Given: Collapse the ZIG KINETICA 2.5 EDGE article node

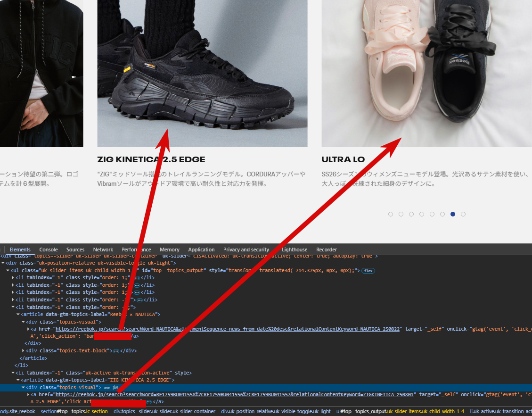Looking at the screenshot, I should (18, 380).
